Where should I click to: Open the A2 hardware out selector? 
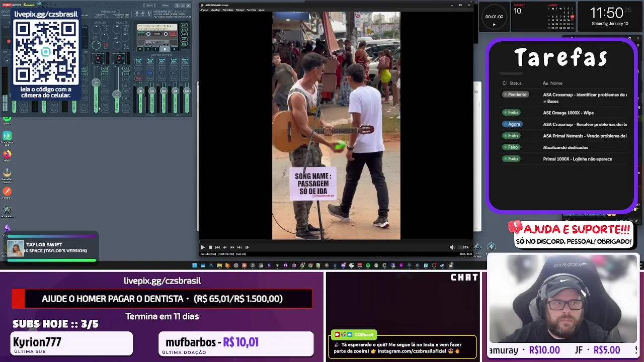coord(143,13)
